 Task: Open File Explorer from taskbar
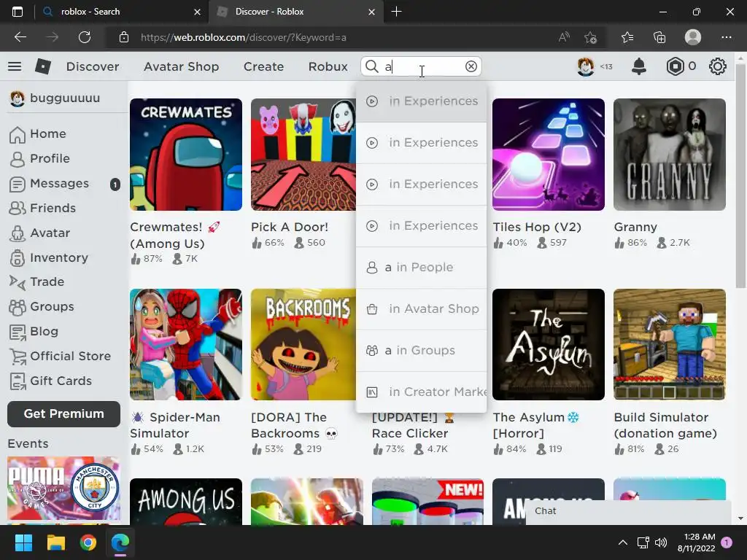pyautogui.click(x=55, y=542)
